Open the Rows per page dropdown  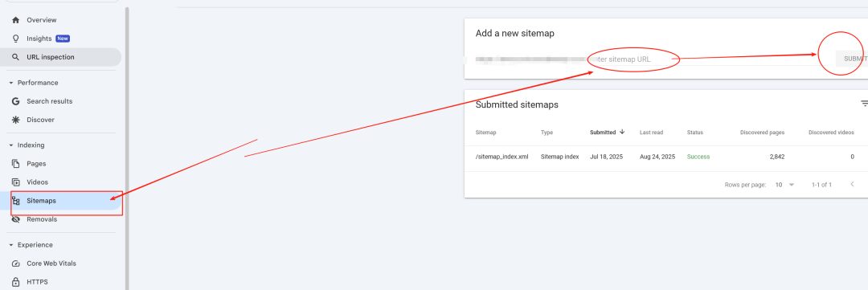pyautogui.click(x=785, y=185)
